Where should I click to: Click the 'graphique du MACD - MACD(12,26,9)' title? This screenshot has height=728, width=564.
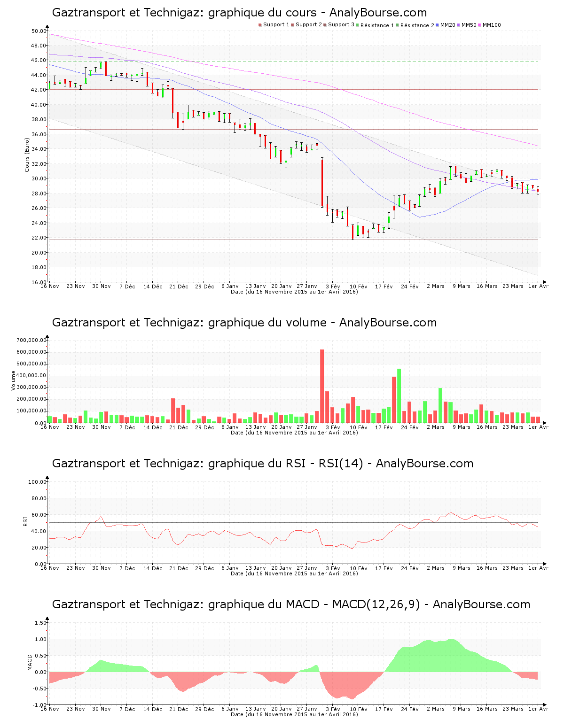click(291, 604)
